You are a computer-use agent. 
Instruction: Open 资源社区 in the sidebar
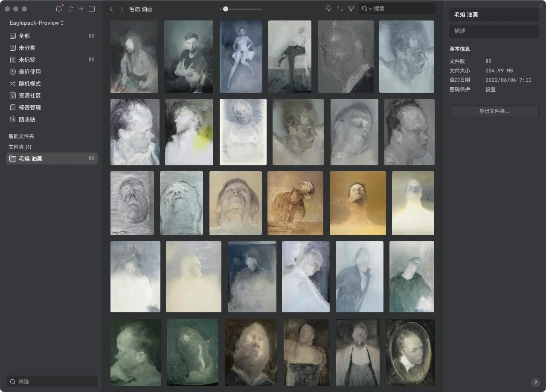(x=52, y=95)
